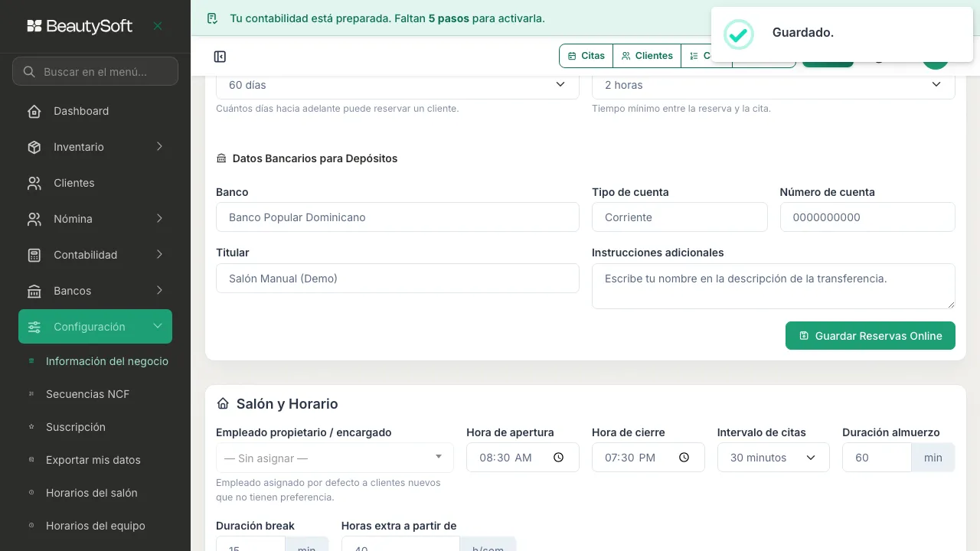Image resolution: width=980 pixels, height=551 pixels.
Task: Click into the Banco field
Action: pos(397,217)
